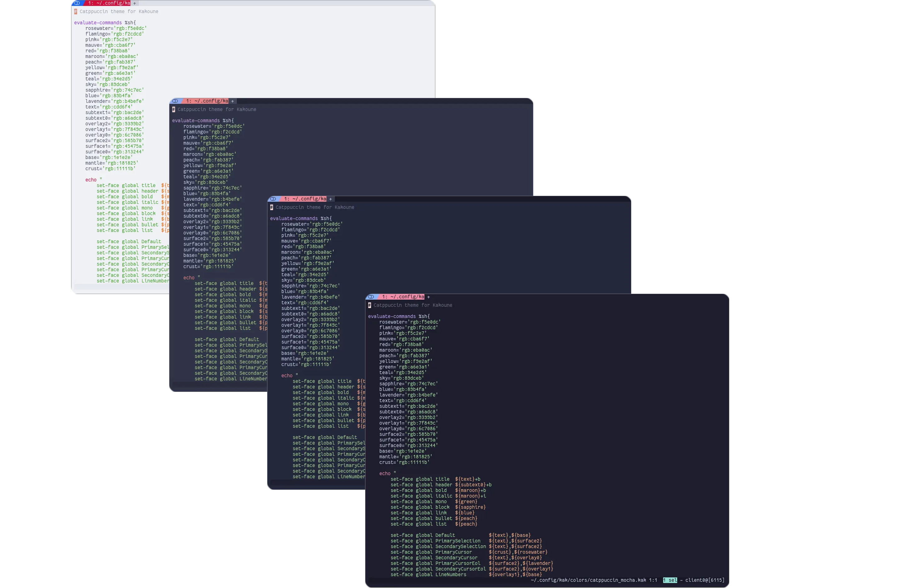Open a new tab in the frontmost dark window

[428, 297]
